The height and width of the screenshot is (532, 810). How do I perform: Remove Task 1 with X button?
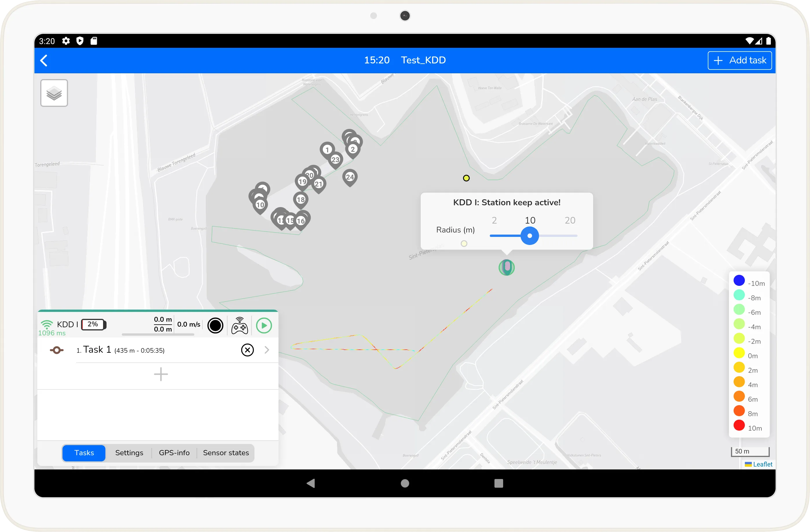[x=248, y=350]
